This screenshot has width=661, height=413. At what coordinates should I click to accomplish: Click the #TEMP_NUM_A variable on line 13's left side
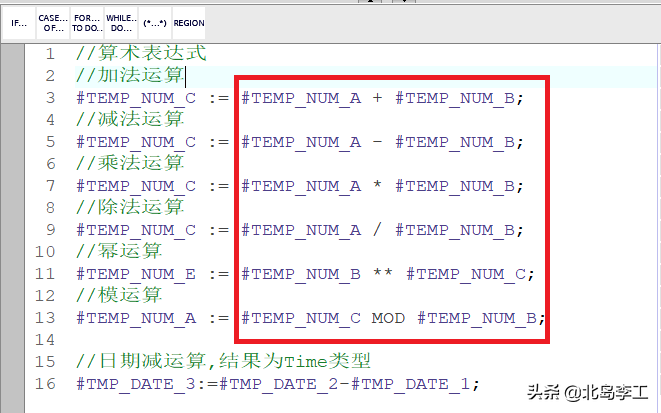[x=136, y=318]
